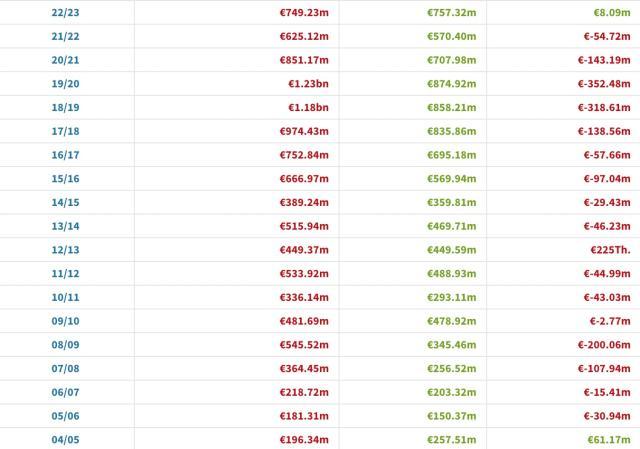View the 15/16 season details
Screen dimensions: 640x449
click(65, 179)
